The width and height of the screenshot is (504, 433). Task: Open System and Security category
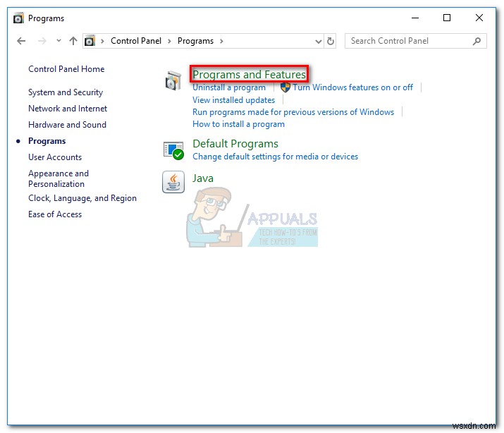(66, 92)
